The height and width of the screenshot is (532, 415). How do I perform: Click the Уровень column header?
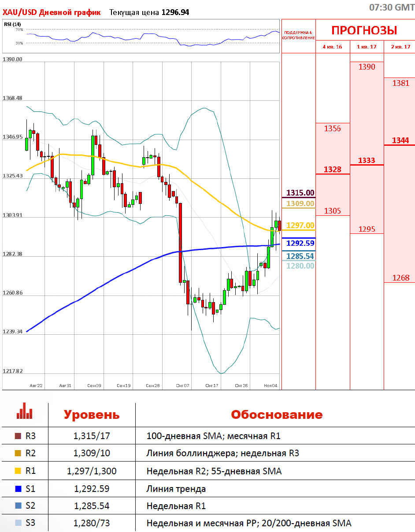91,415
